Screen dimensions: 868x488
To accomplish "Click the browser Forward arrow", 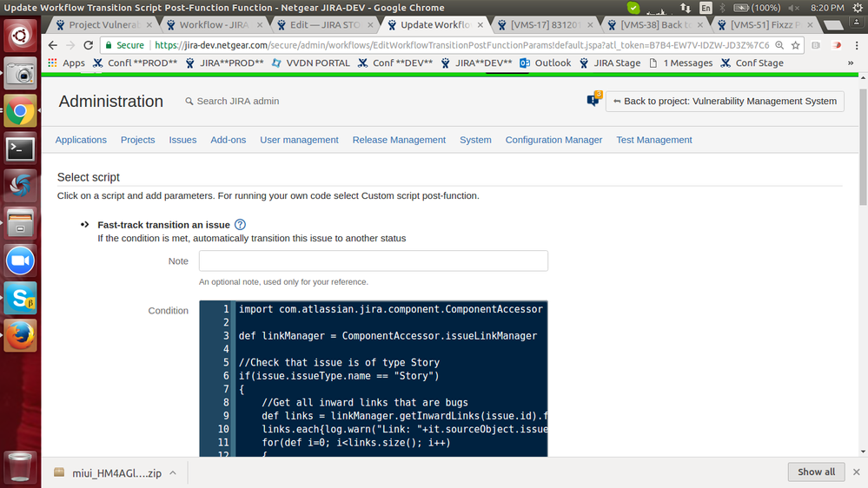I will click(x=70, y=45).
